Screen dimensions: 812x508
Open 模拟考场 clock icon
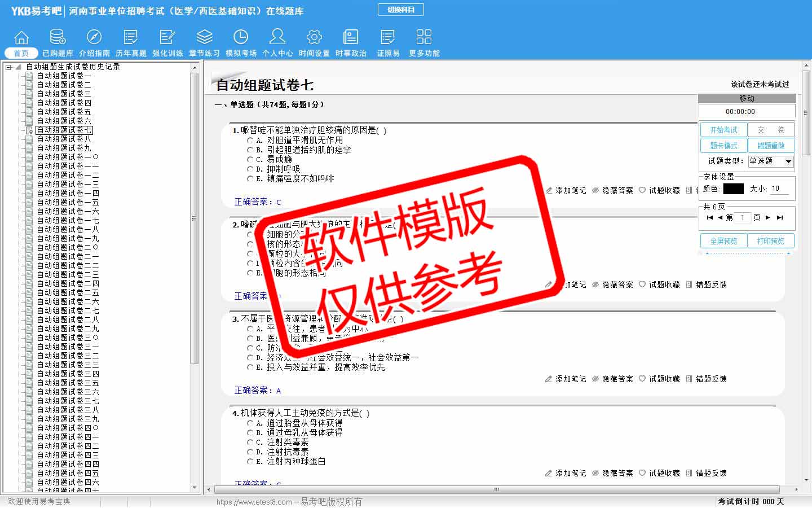pyautogui.click(x=241, y=38)
